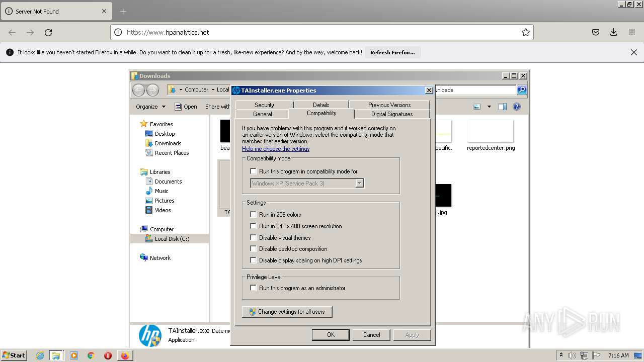Open the Music library
This screenshot has width=644, height=362.
[x=162, y=191]
